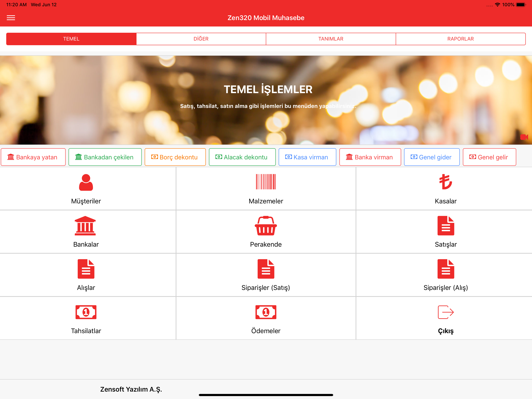This screenshot has width=532, height=399.
Task: Tap the Wi-Fi status icon
Action: click(497, 4)
